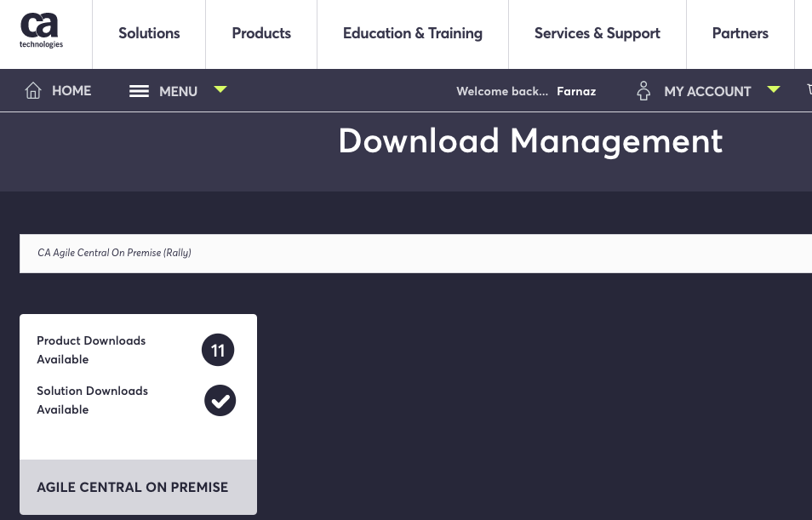Click Solution Downloads Available text
812x520 pixels.
[x=92, y=400]
